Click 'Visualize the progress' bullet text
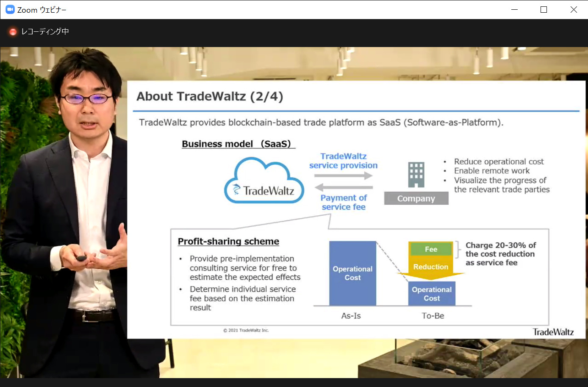The height and width of the screenshot is (387, 588). [x=502, y=185]
